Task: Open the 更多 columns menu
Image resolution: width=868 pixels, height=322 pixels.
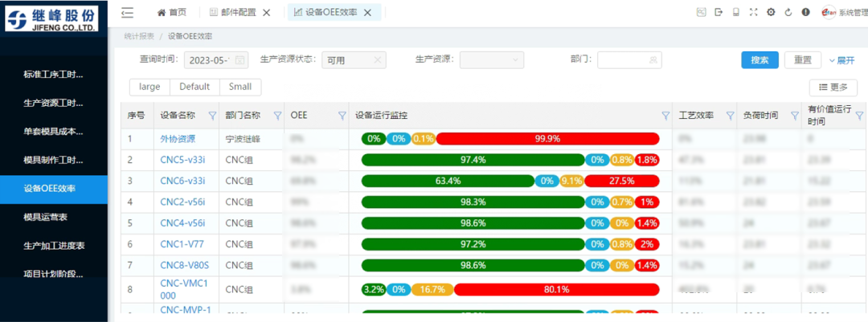Action: click(x=833, y=88)
